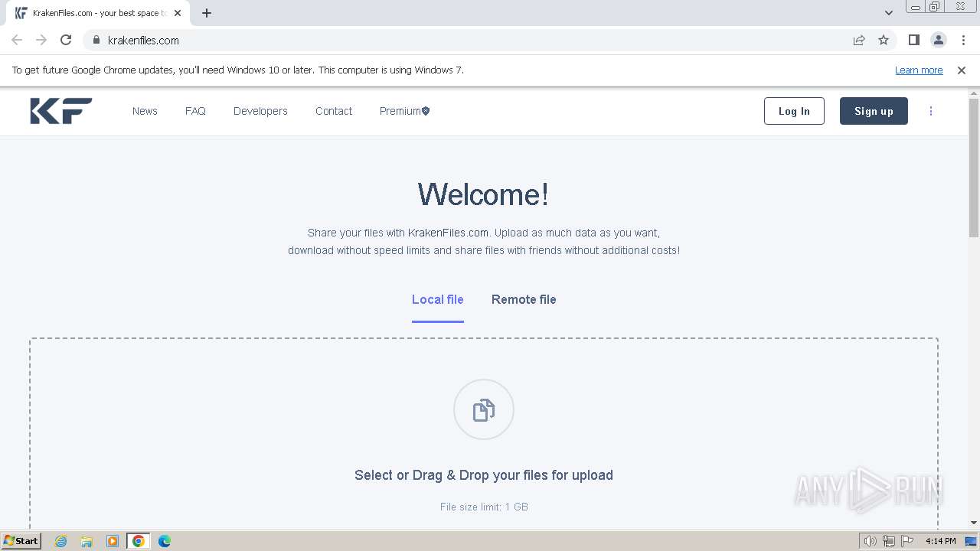Open the Chrome profile avatar menu
The image size is (980, 551).
click(x=939, y=40)
